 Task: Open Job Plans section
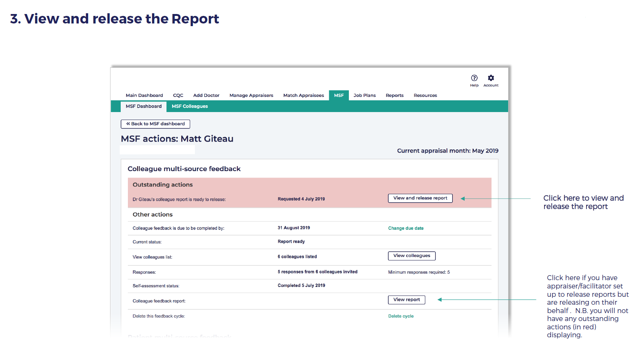(x=364, y=95)
